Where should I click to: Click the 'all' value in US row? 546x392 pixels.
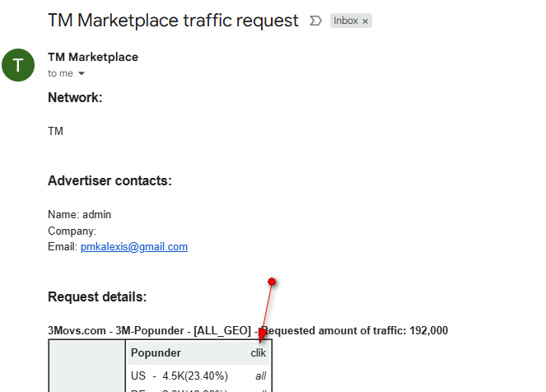pos(260,376)
